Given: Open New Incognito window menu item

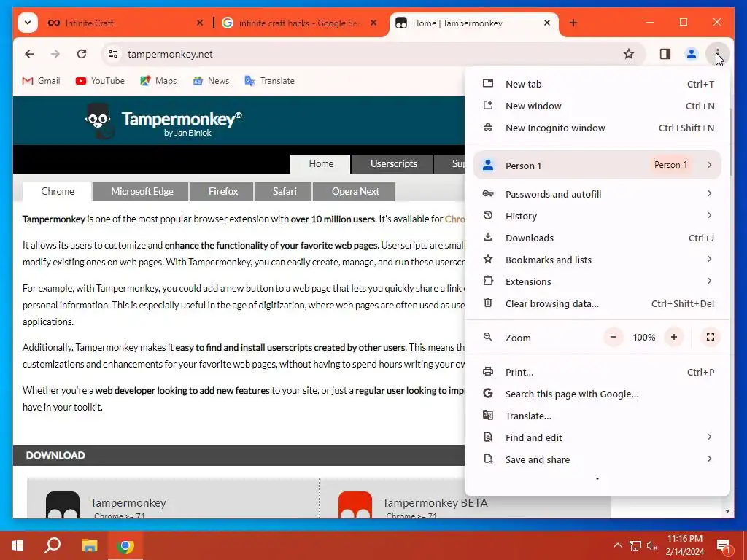Looking at the screenshot, I should point(597,128).
